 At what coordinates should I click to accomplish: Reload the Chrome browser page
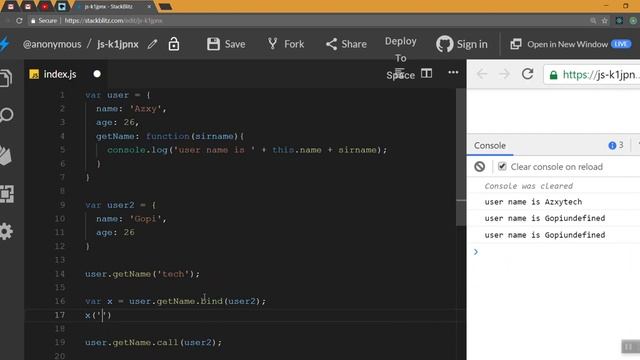point(19,20)
